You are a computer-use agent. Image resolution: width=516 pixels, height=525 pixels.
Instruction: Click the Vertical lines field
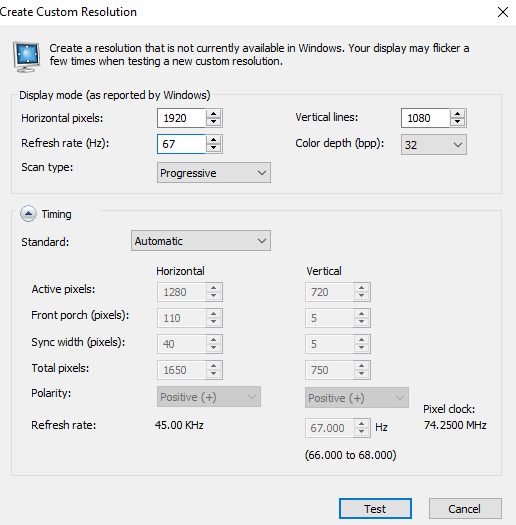(425, 118)
